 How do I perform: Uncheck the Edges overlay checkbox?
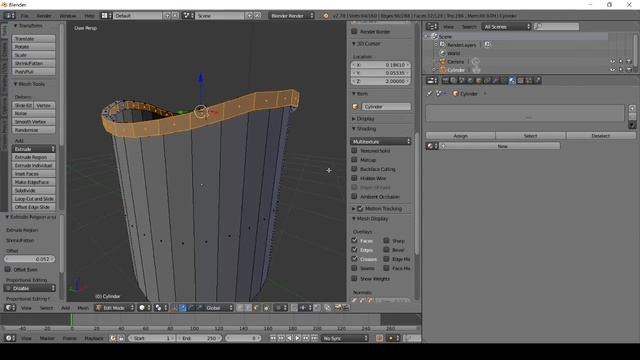(x=354, y=250)
